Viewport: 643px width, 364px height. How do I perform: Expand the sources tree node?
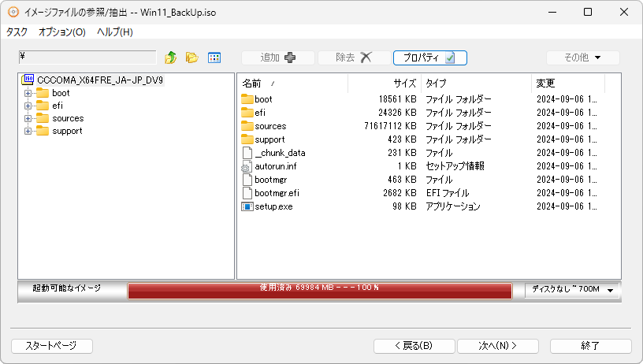pyautogui.click(x=28, y=118)
